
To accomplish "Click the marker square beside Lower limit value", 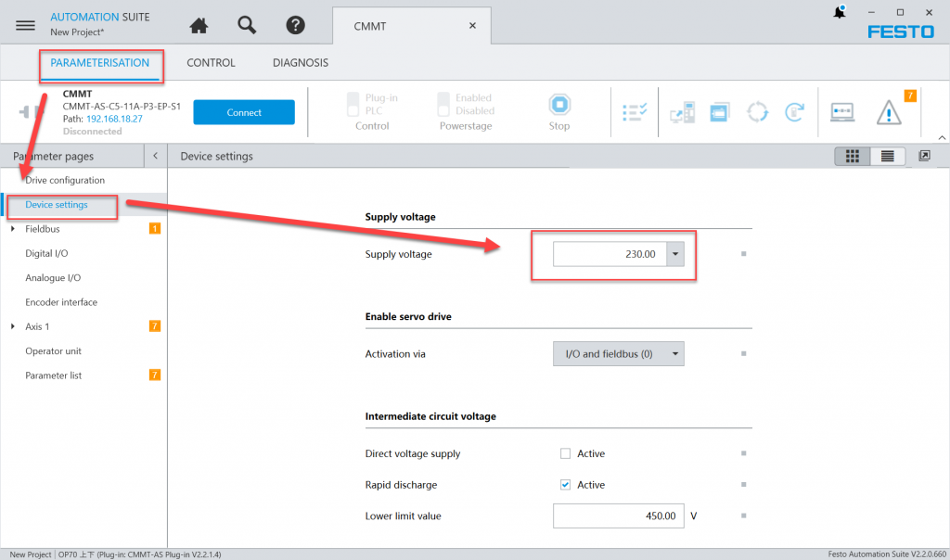I will coord(743,515).
